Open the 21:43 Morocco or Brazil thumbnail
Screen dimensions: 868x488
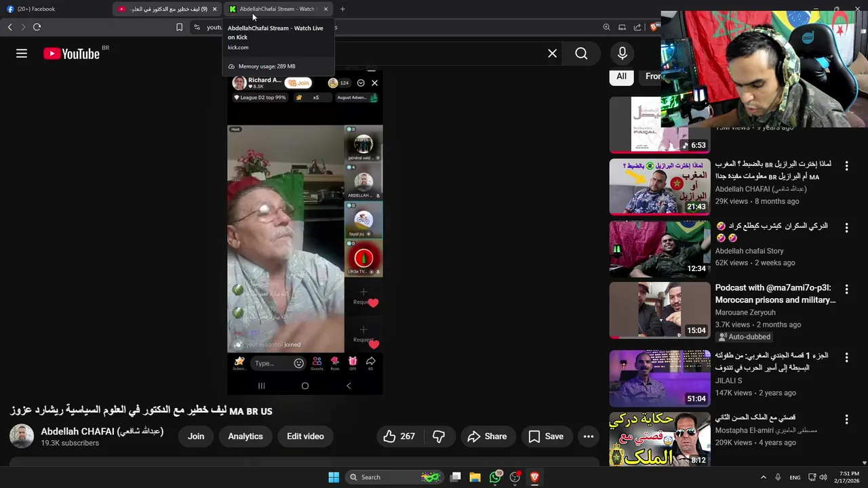click(x=660, y=187)
